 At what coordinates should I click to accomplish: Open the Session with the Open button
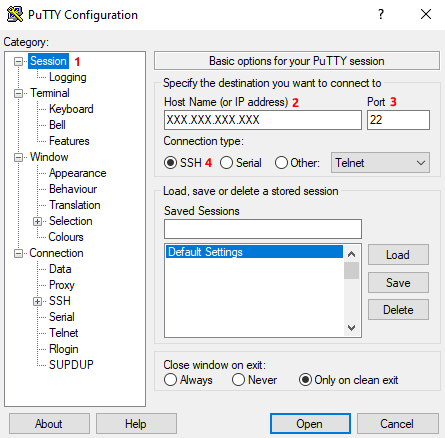310,424
